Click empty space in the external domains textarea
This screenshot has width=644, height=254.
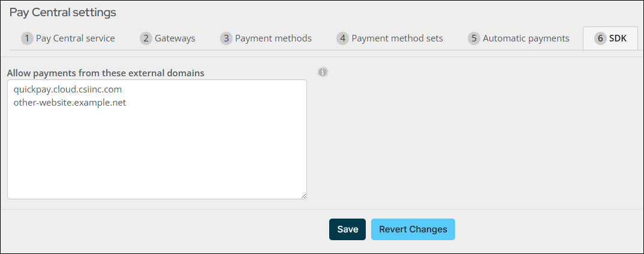pos(156,156)
